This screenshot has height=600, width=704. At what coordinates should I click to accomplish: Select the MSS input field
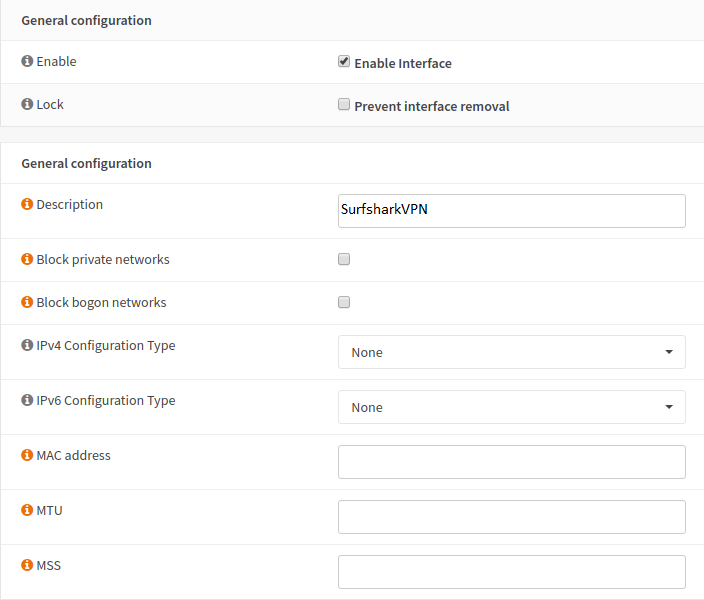tap(511, 572)
